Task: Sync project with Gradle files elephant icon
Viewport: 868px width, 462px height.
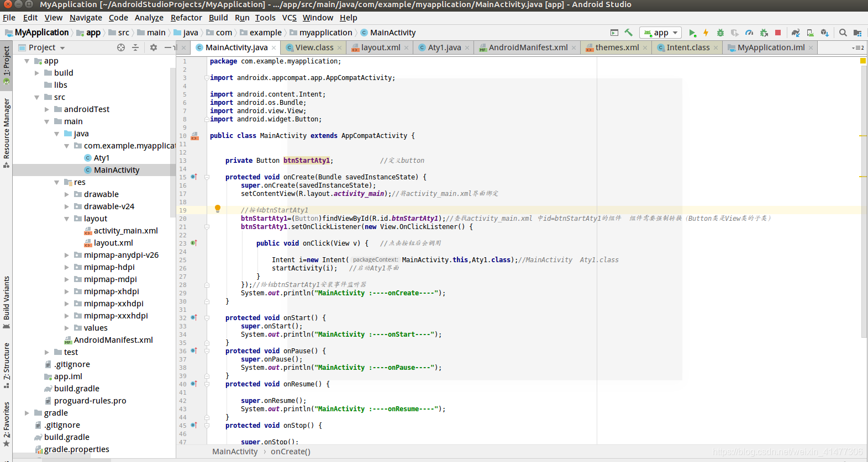Action: pyautogui.click(x=796, y=33)
